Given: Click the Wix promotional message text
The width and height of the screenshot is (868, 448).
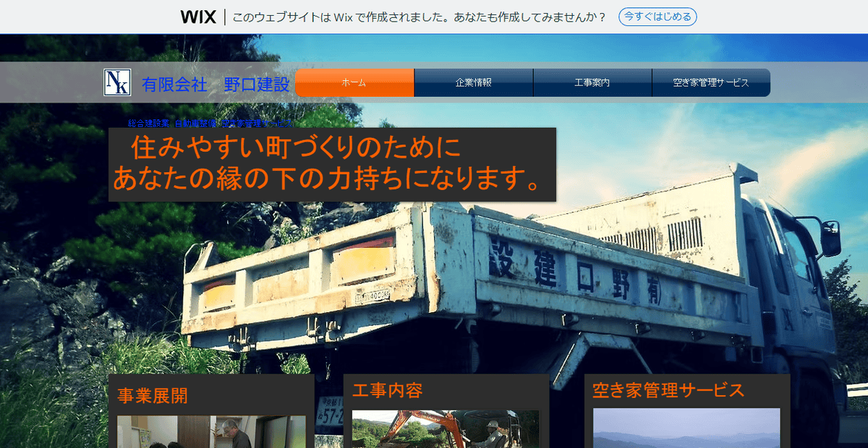Looking at the screenshot, I should [420, 16].
